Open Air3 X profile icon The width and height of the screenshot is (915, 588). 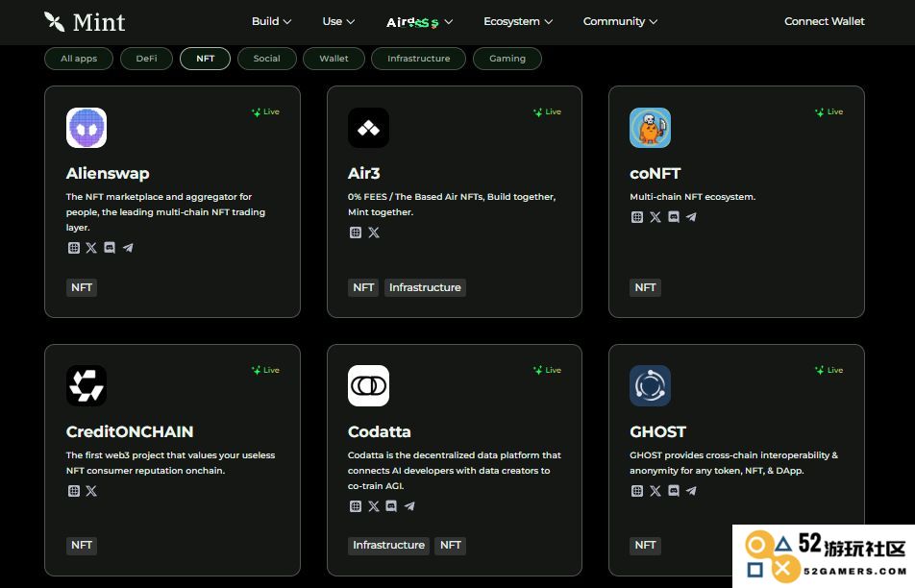(374, 233)
